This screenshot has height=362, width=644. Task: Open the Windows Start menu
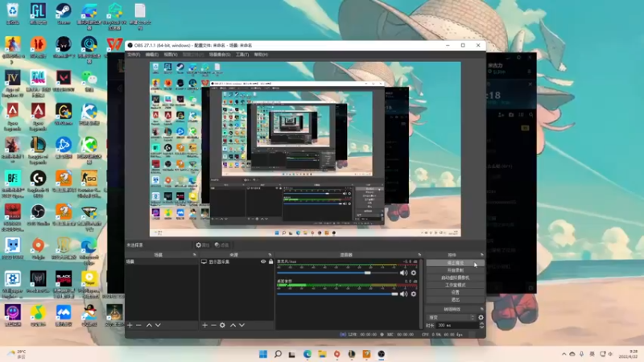coord(263,354)
